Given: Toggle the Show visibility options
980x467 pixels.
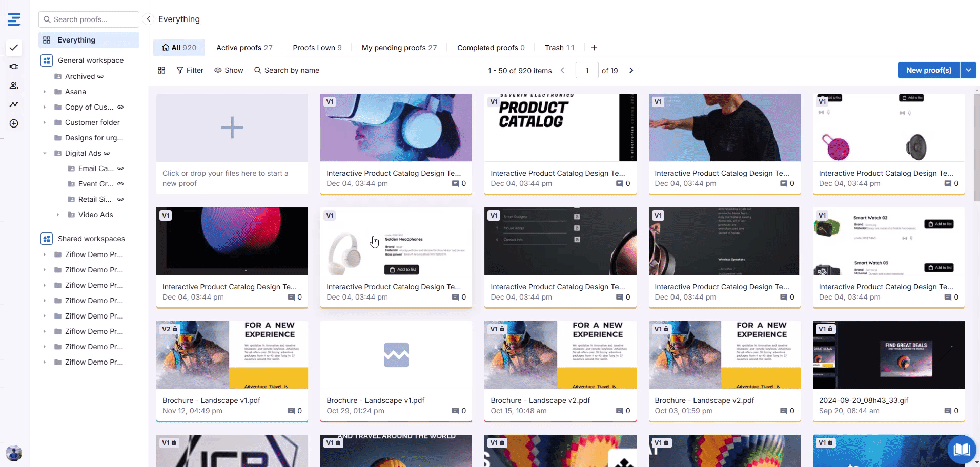Looking at the screenshot, I should pos(229,70).
